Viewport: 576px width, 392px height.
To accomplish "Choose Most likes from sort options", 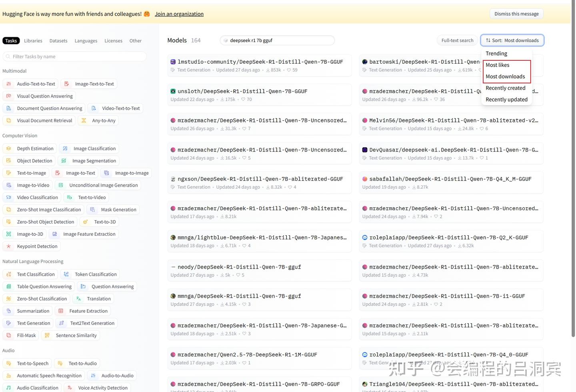I will tap(498, 65).
